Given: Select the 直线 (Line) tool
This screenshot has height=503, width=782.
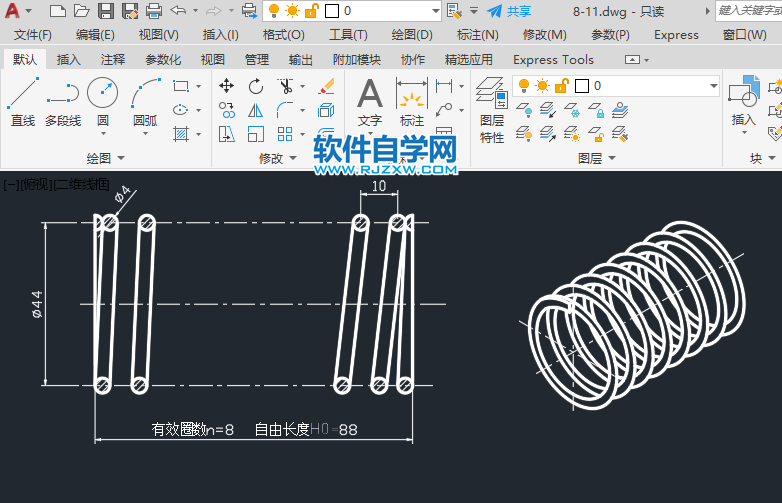Looking at the screenshot, I should coord(23,102).
